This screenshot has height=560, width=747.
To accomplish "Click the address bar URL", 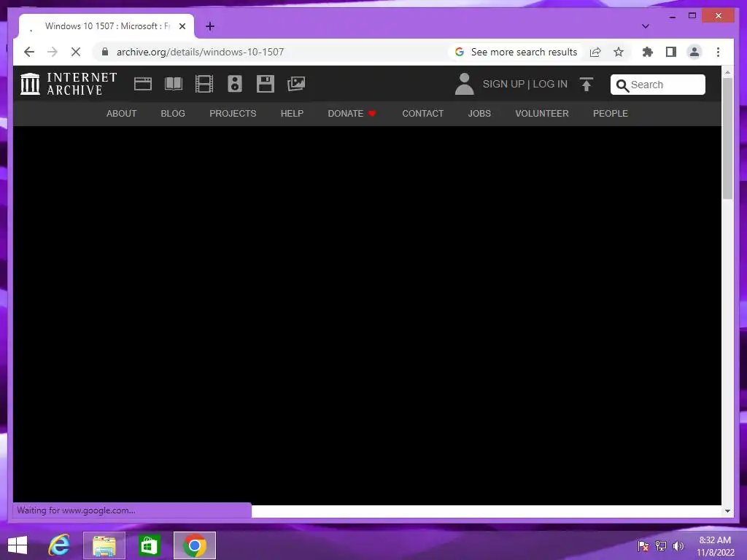I will 200,52.
